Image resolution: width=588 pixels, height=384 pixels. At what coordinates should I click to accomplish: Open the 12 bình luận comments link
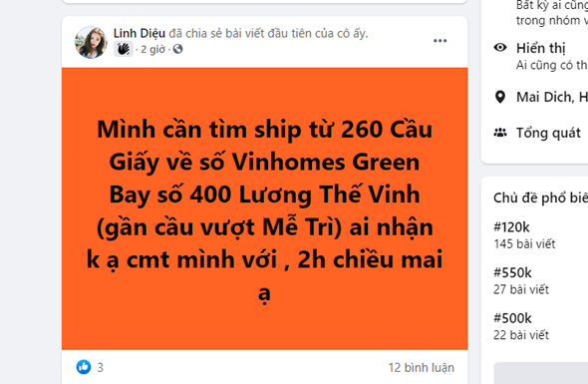coord(422,367)
